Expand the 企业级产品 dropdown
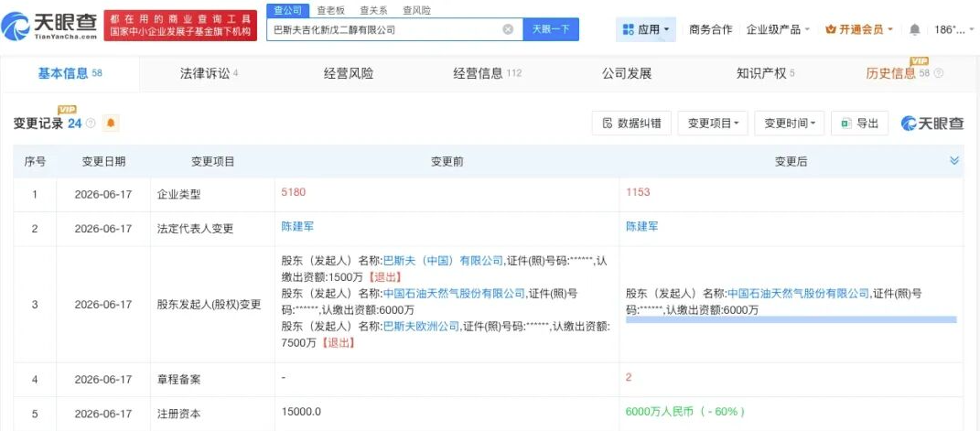Image resolution: width=980 pixels, height=431 pixels. click(x=778, y=29)
